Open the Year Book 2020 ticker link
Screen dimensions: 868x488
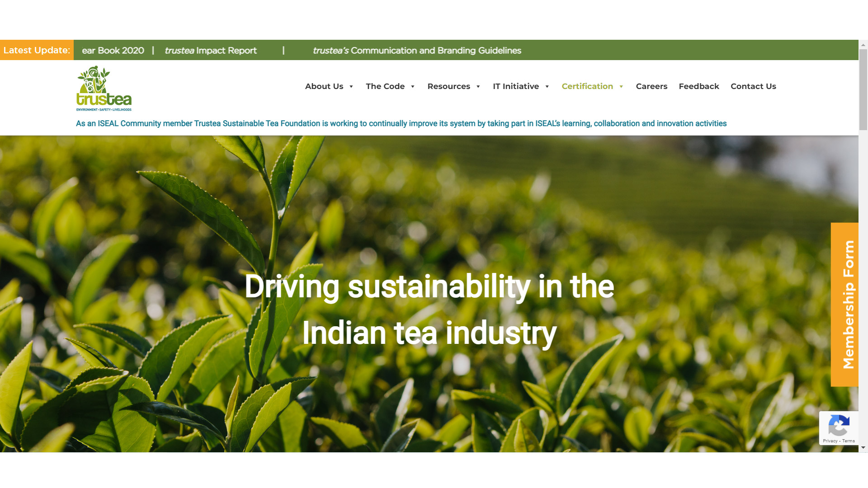[113, 51]
